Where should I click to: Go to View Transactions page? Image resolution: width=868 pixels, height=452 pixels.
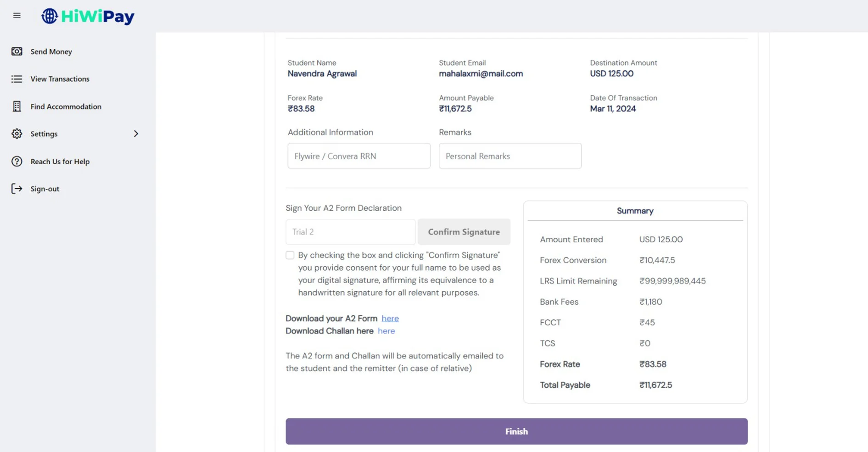point(60,79)
